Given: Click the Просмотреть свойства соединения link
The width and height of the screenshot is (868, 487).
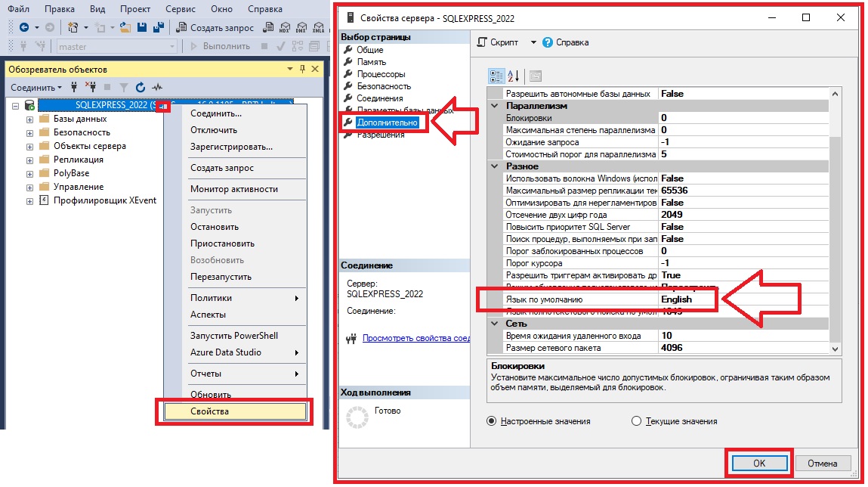Looking at the screenshot, I should pos(415,338).
